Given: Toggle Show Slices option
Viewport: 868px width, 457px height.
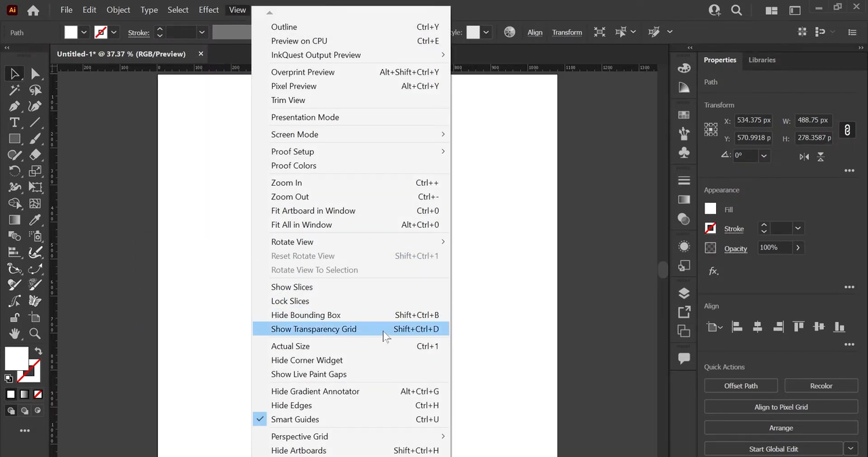Looking at the screenshot, I should 351,287.
